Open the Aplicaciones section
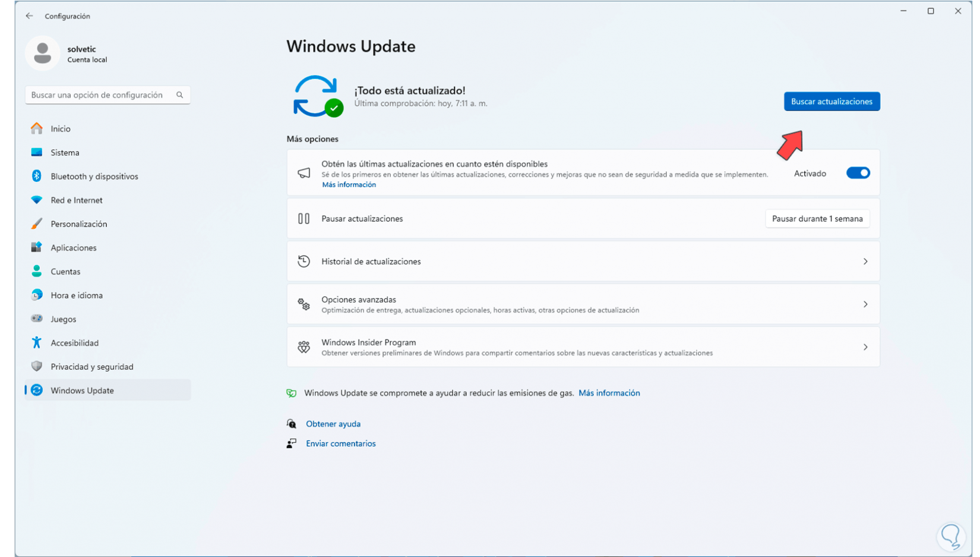The height and width of the screenshot is (557, 980). point(108,247)
